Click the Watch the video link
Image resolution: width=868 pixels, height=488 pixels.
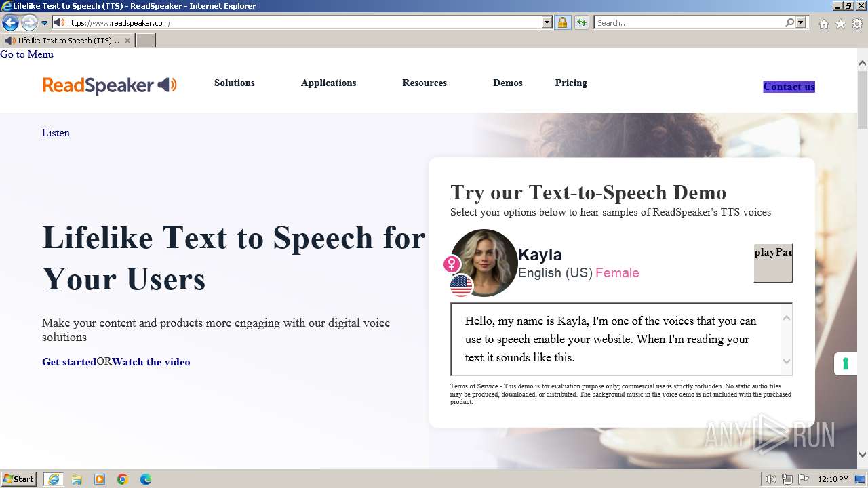(x=151, y=362)
